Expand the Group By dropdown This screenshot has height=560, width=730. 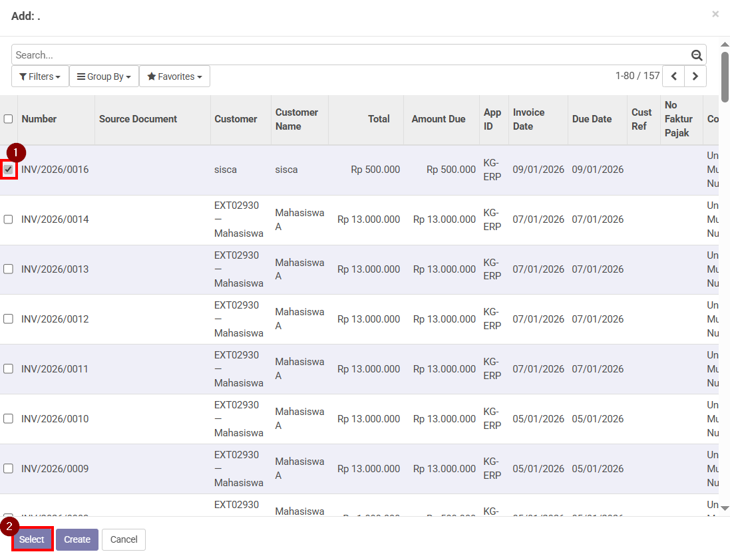click(104, 76)
